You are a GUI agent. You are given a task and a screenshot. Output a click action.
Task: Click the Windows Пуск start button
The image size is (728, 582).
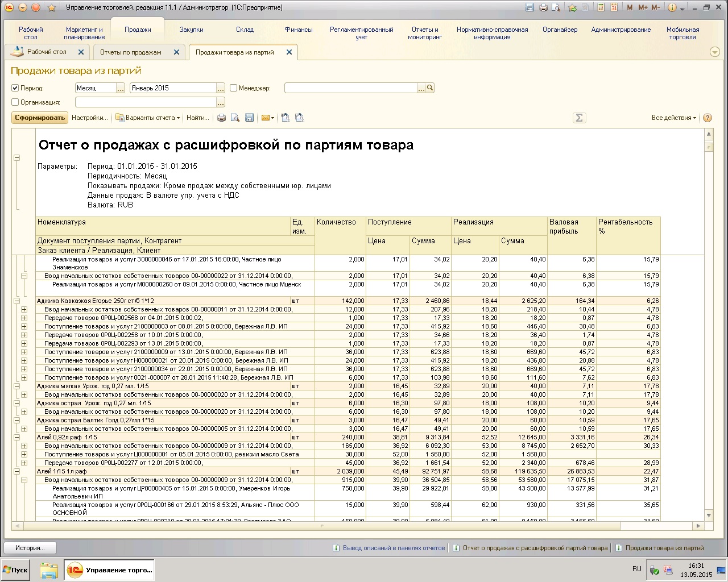[15, 570]
